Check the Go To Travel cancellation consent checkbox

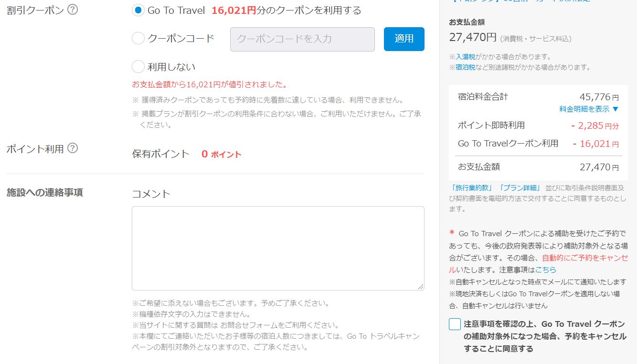tap(455, 324)
